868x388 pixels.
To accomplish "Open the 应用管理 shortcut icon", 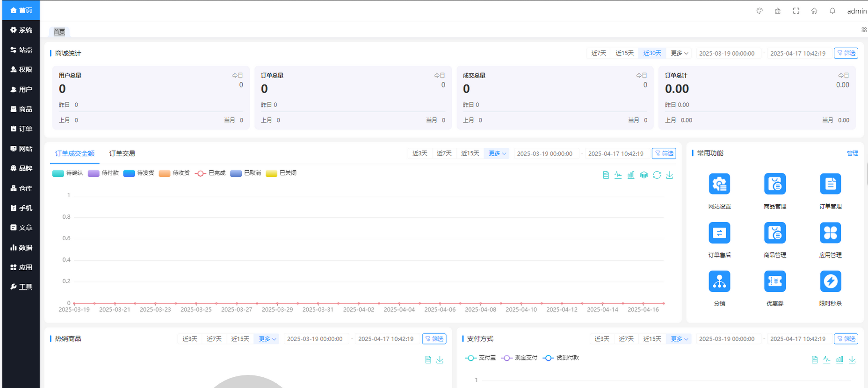I will tap(830, 232).
